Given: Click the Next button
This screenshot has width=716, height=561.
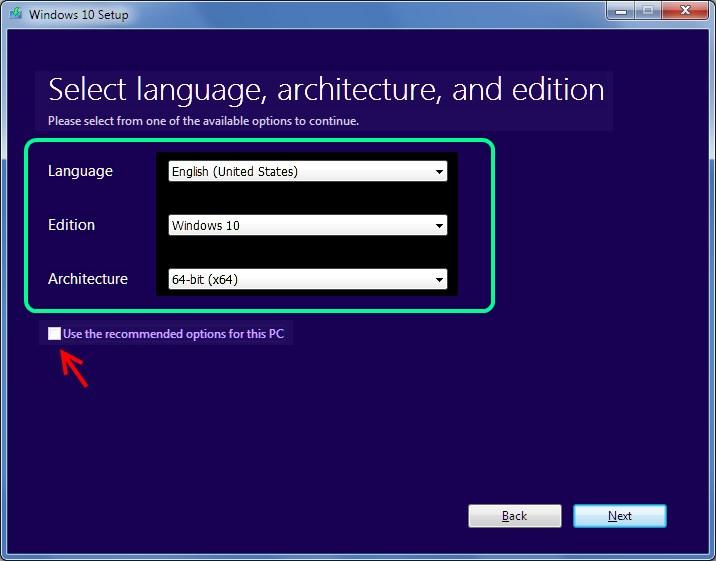Looking at the screenshot, I should [x=620, y=516].
